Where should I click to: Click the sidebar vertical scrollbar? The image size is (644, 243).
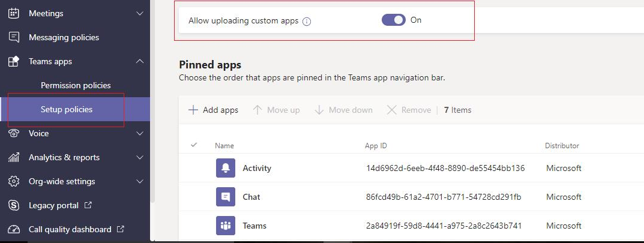coord(152,101)
